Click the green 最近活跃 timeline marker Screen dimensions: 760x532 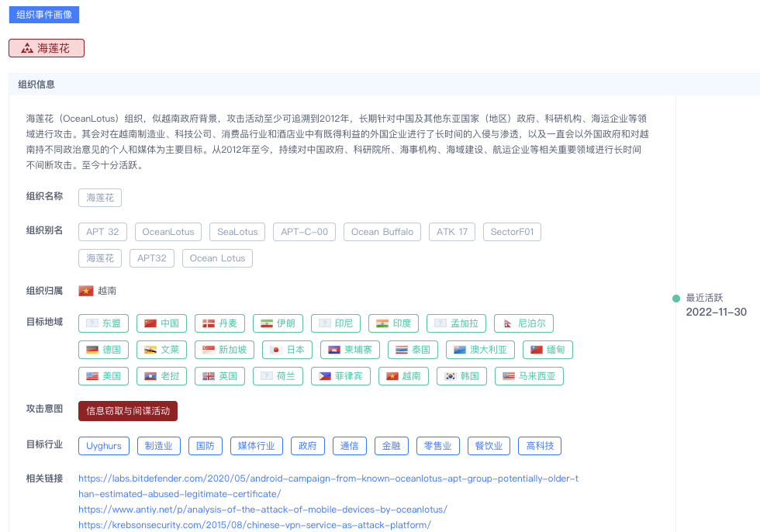coord(676,299)
